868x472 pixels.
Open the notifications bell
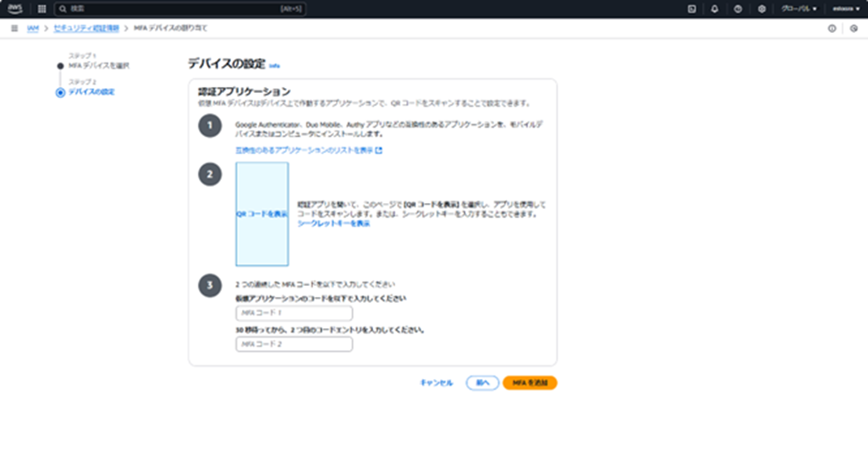click(x=715, y=8)
